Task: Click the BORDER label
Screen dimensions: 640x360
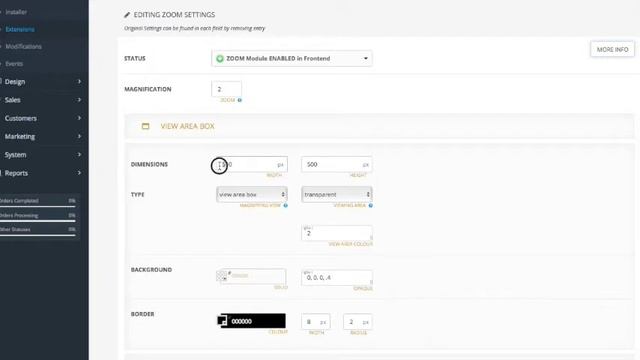Action: pos(142,314)
